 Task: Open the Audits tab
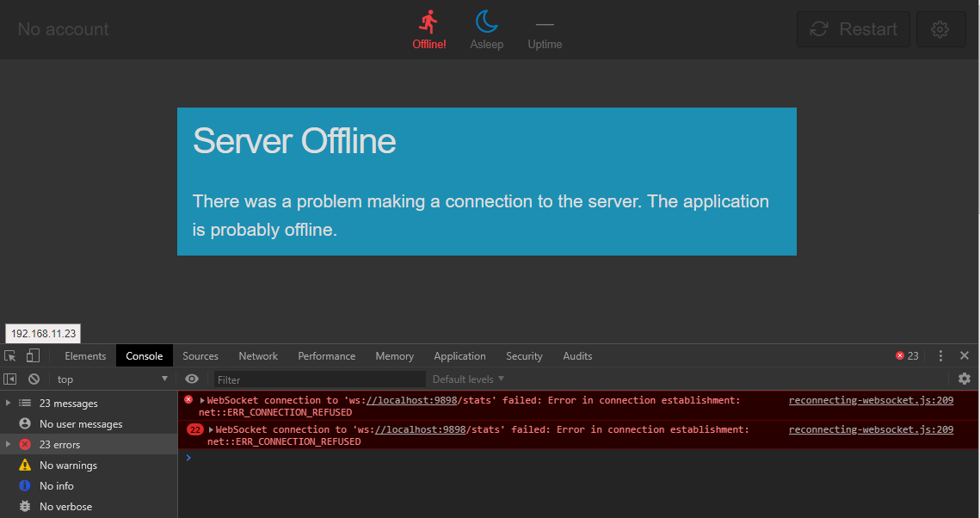coord(577,356)
